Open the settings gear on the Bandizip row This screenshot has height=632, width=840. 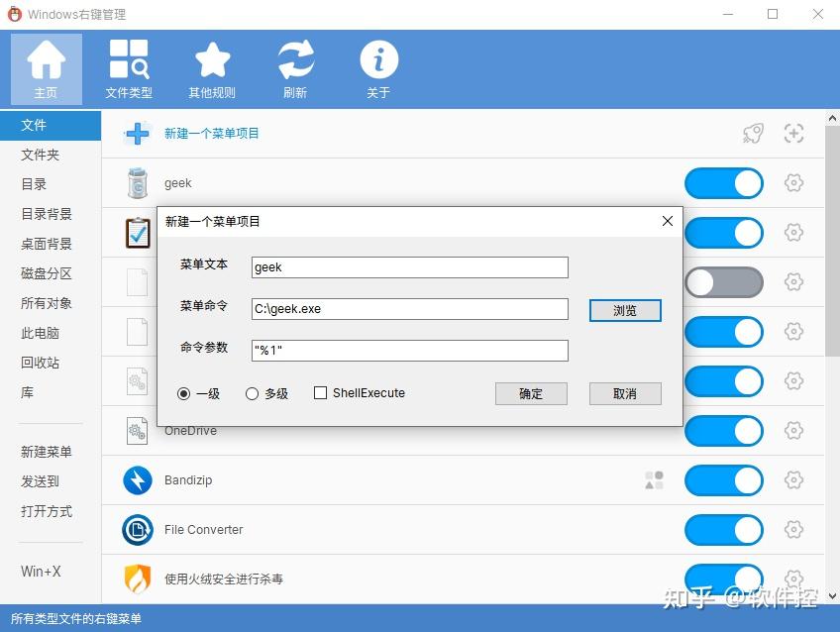pos(793,480)
